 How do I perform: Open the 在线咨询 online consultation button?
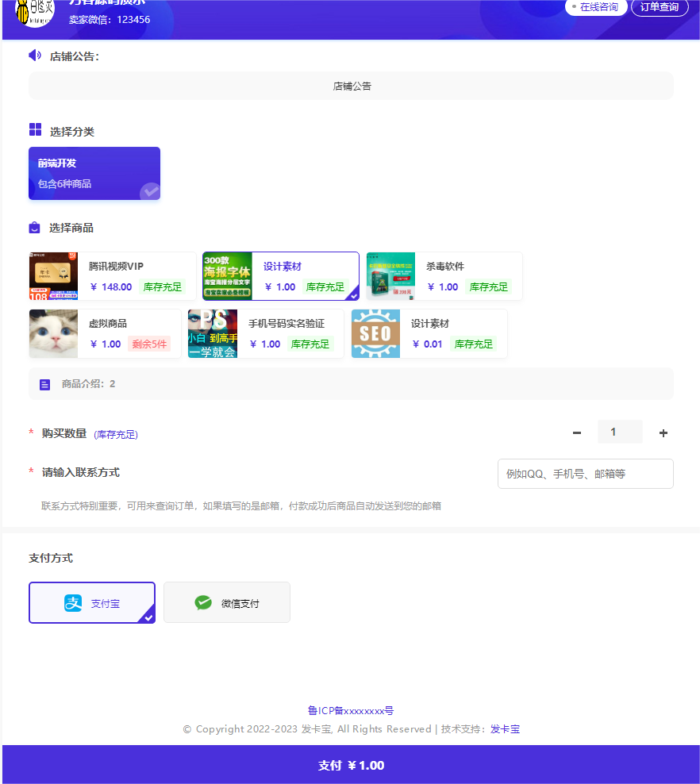click(595, 7)
